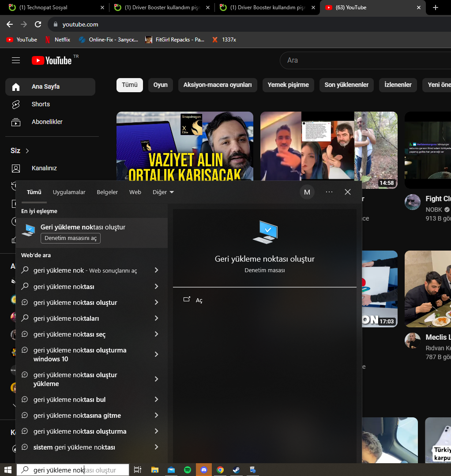The width and height of the screenshot is (451, 476).
Task: Open Kanalınız in YouTube sidebar
Action: 50,168
